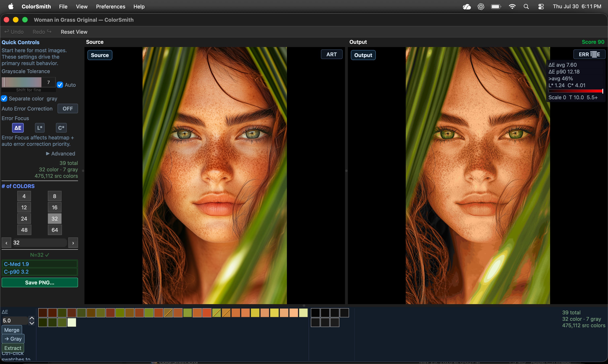The width and height of the screenshot is (608, 364).
Task: Click the Source badge on the source pane
Action: 100,55
